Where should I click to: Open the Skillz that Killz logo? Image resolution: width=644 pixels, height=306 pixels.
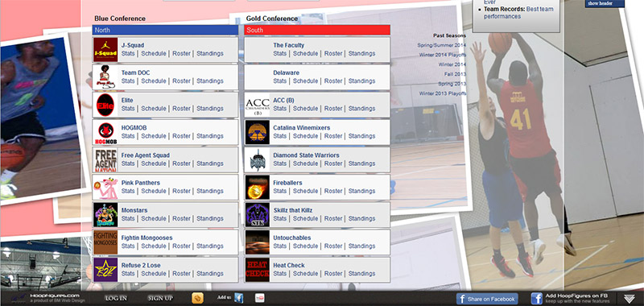[257, 215]
